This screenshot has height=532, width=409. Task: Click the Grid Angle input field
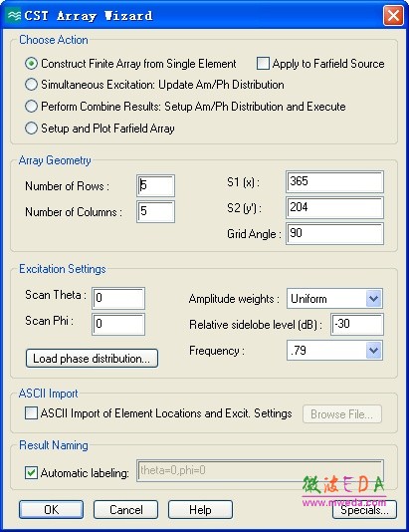[334, 233]
